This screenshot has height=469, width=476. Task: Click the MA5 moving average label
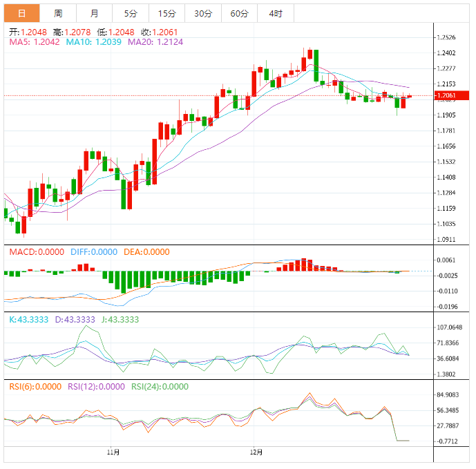coord(35,42)
